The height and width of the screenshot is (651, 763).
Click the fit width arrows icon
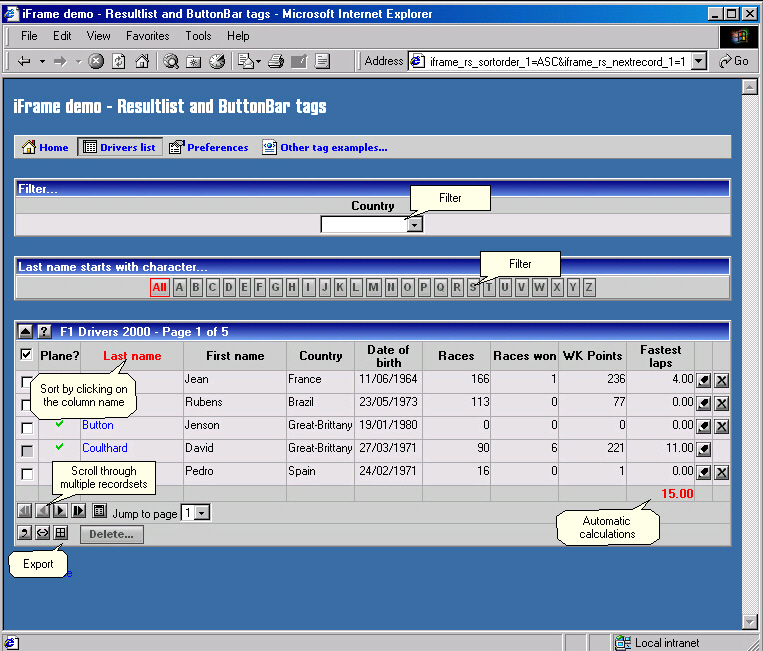pos(43,533)
